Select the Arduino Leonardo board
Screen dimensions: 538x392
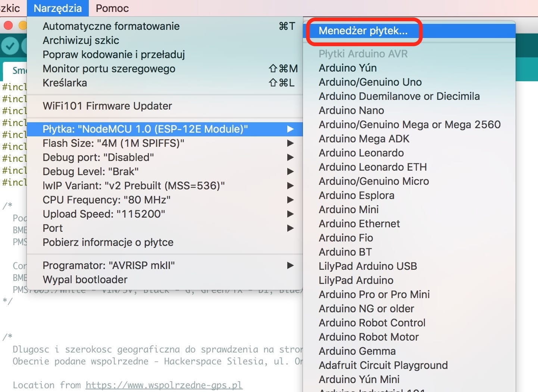point(409,153)
